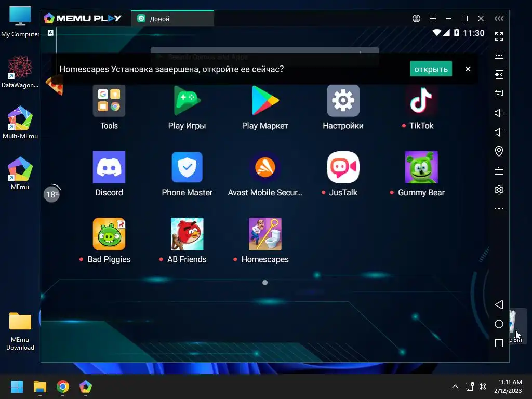Viewport: 532px width, 399px height.
Task: Open GPS location pin tool
Action: 499,151
